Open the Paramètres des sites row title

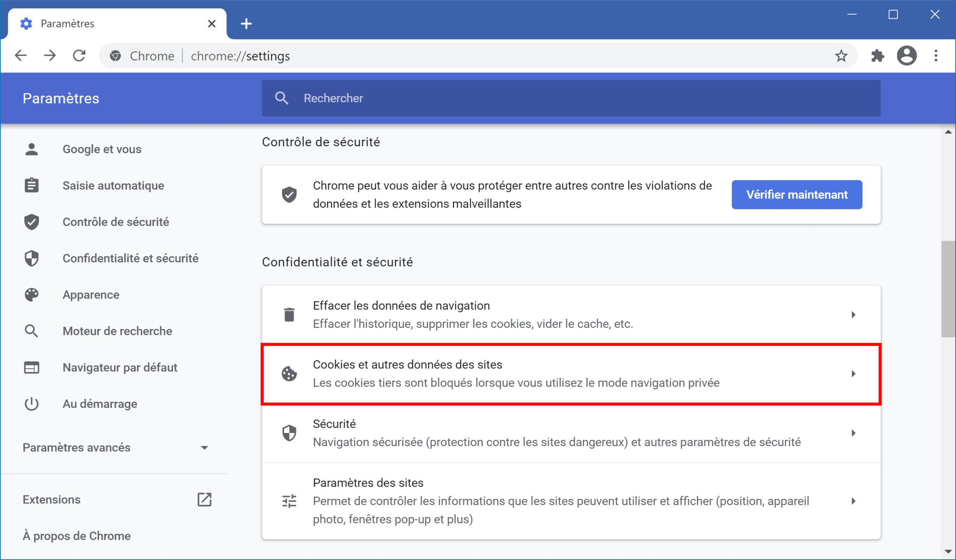pos(368,483)
